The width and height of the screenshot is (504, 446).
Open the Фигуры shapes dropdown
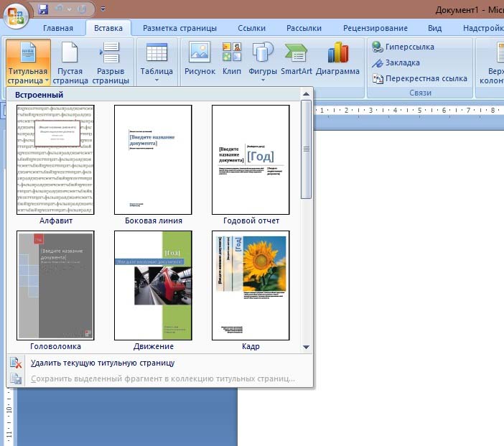[x=263, y=61]
